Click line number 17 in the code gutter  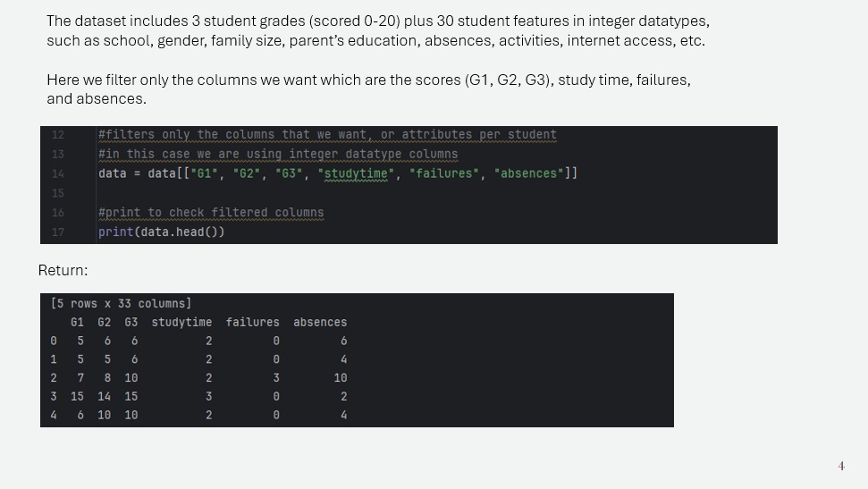tap(57, 232)
